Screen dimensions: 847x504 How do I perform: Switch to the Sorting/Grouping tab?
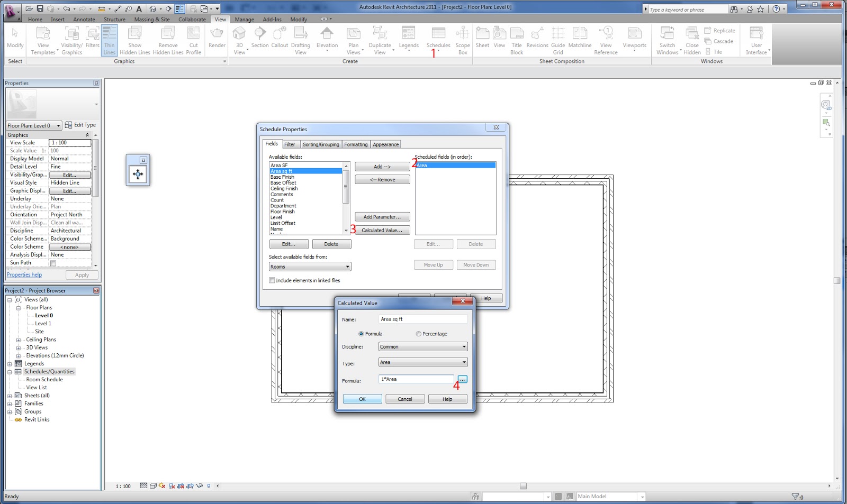tap(320, 144)
